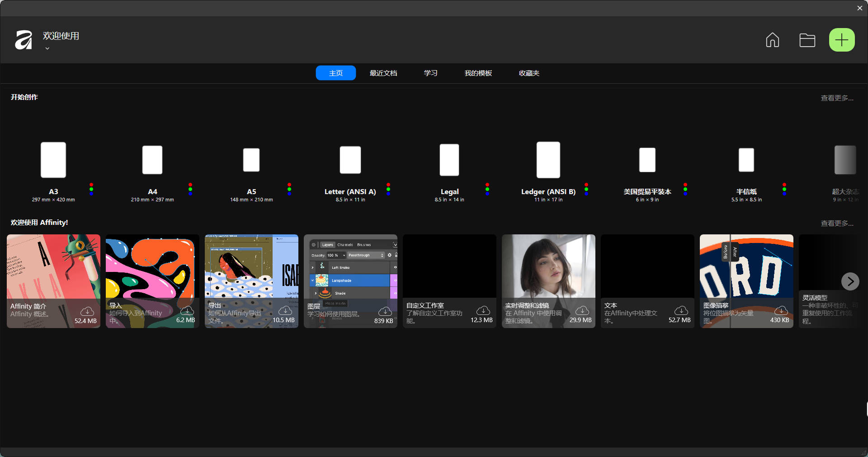The width and height of the screenshot is (868, 457).
Task: Select the 半信纸 page preset
Action: (x=746, y=160)
